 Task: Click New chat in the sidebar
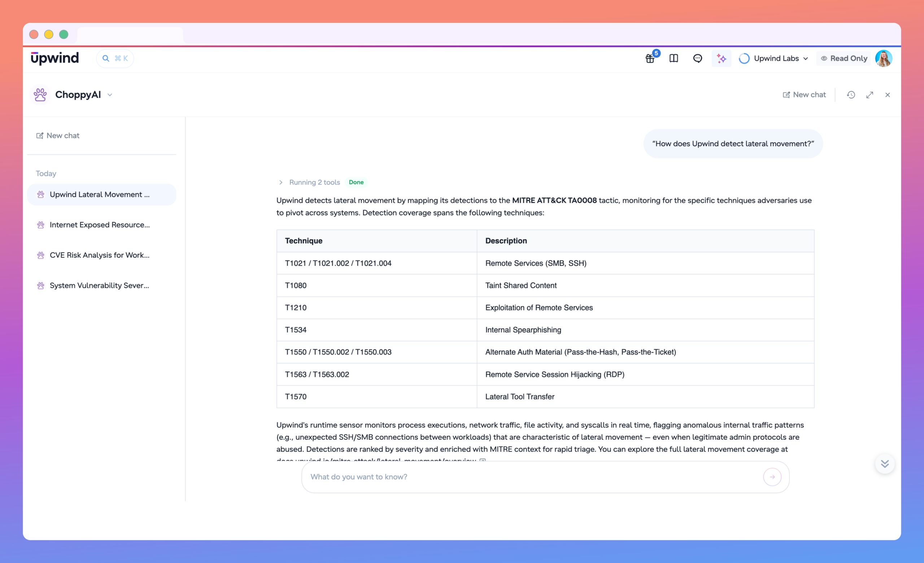click(x=58, y=136)
